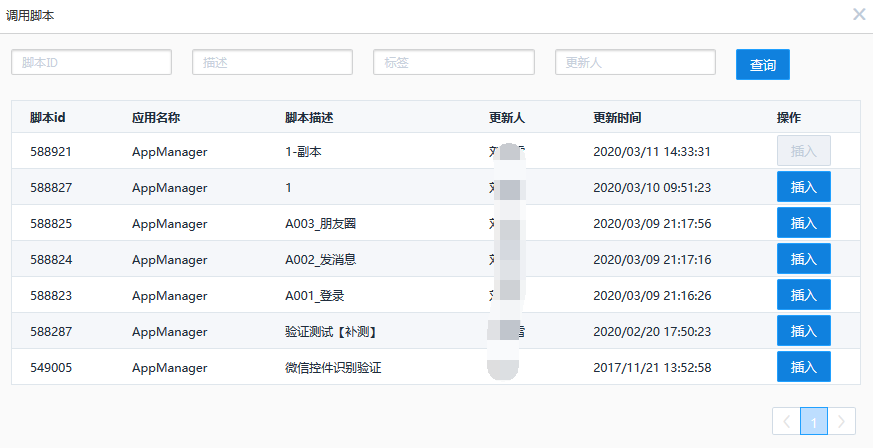
Task: Click the next page arrow icon
Action: tap(843, 422)
